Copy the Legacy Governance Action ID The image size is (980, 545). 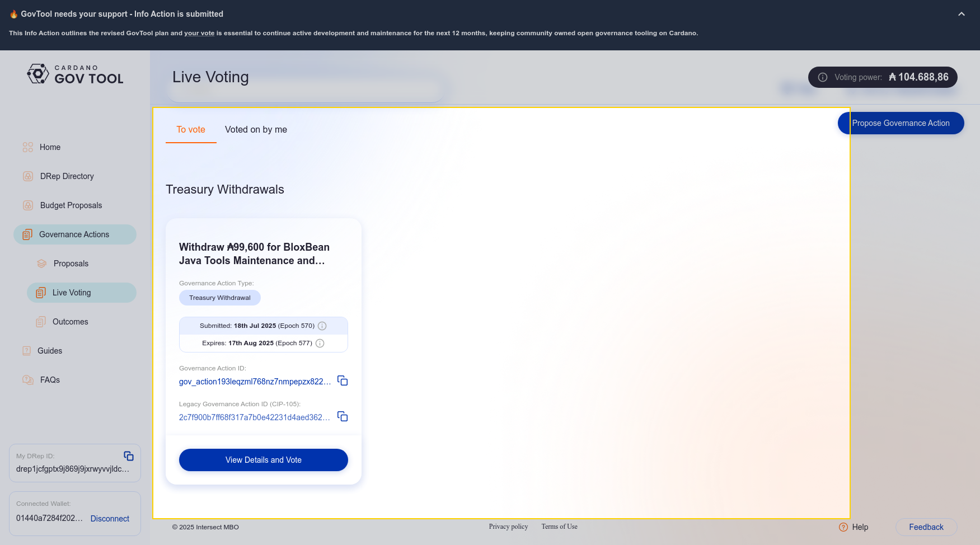click(x=343, y=417)
